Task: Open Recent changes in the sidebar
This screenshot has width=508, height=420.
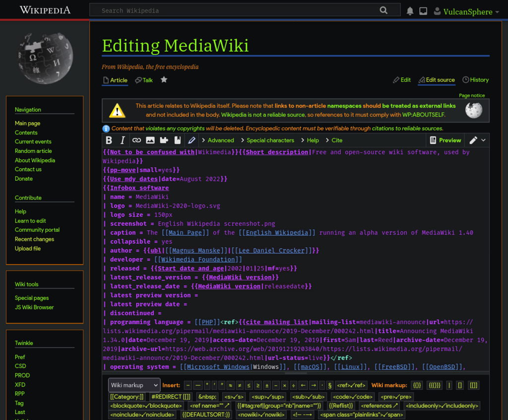Action: [x=34, y=239]
